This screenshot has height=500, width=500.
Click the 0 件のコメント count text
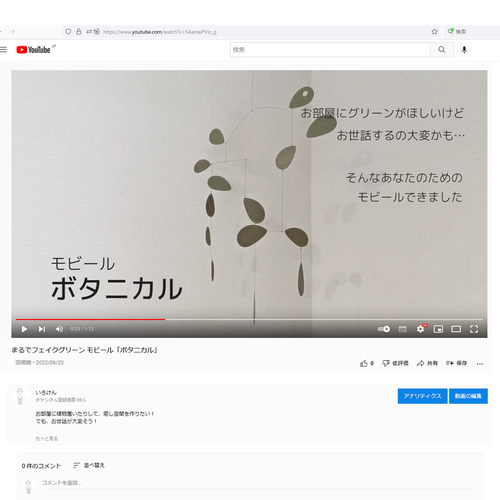(41, 466)
